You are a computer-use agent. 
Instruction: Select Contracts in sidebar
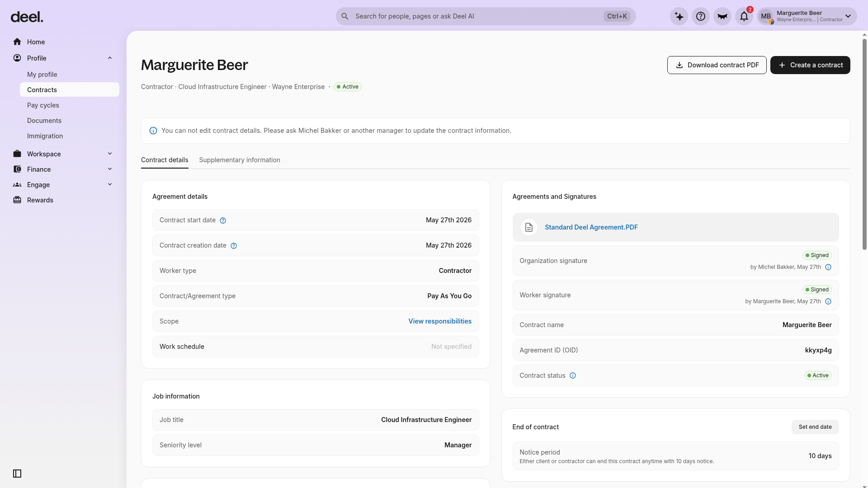click(x=70, y=90)
